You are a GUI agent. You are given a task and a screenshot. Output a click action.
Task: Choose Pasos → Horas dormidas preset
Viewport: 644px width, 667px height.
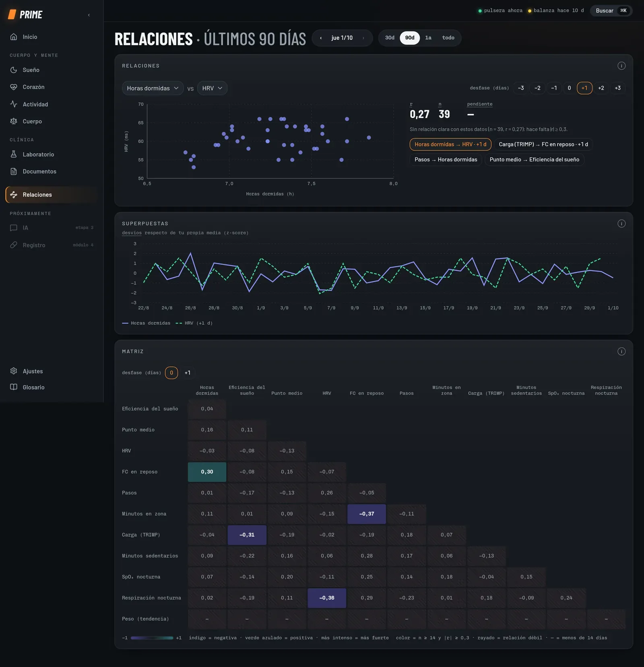tap(446, 160)
